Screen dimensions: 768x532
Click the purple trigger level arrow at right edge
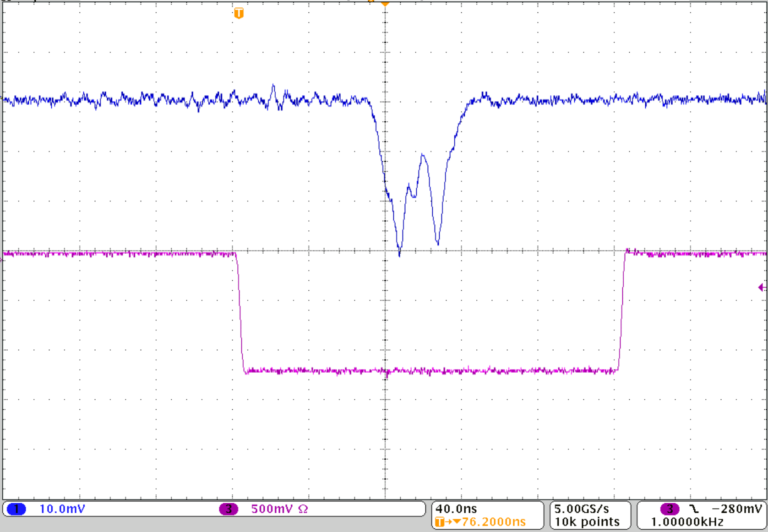coord(762,288)
